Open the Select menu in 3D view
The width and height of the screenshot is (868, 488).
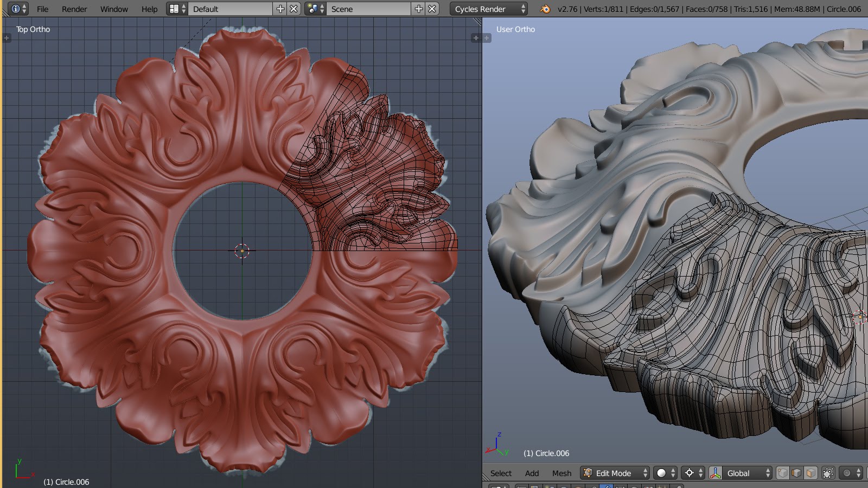click(501, 473)
